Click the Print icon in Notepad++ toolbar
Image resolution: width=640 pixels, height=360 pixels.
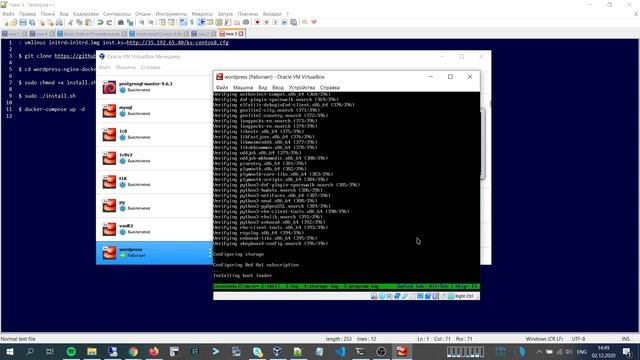[59, 23]
